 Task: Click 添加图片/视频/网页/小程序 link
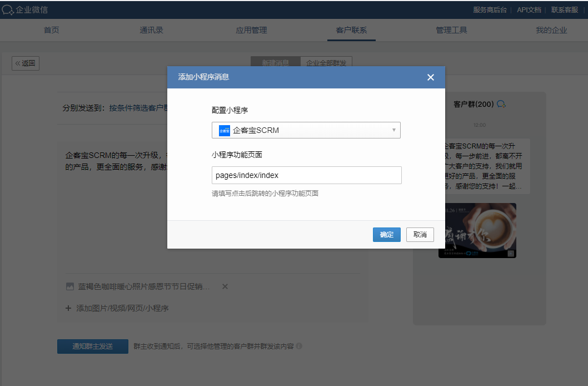tap(122, 308)
